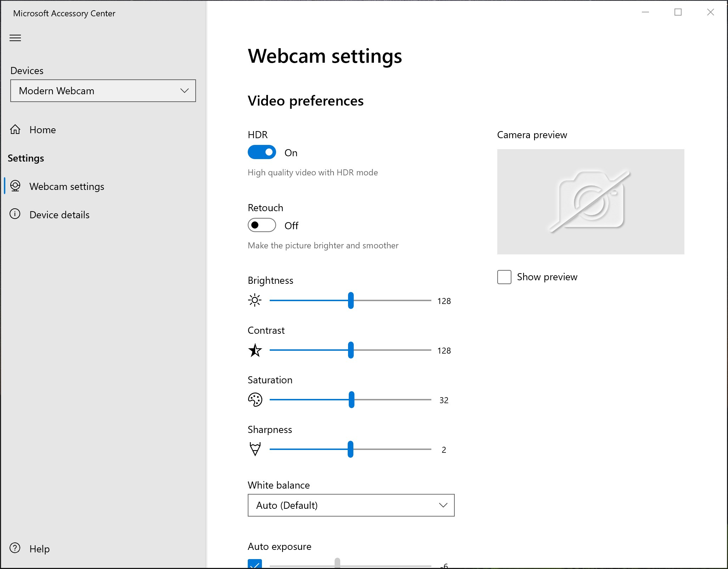
Task: Click the Contrast star icon
Action: [x=255, y=350]
